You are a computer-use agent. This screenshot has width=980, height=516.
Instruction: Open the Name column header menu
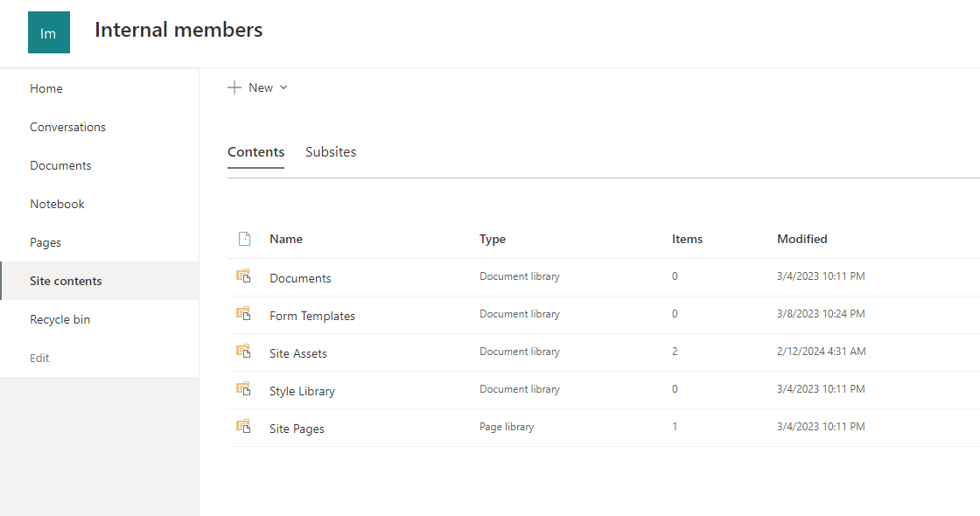tap(285, 238)
